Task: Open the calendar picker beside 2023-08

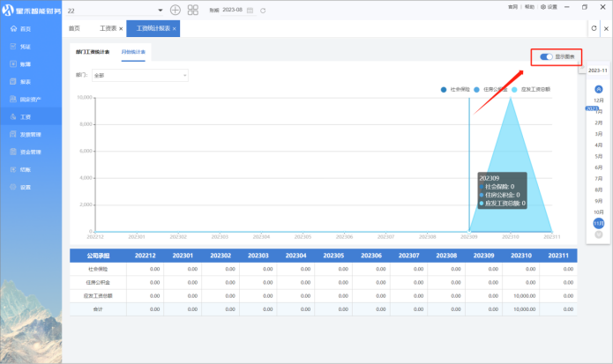Action: [250, 10]
